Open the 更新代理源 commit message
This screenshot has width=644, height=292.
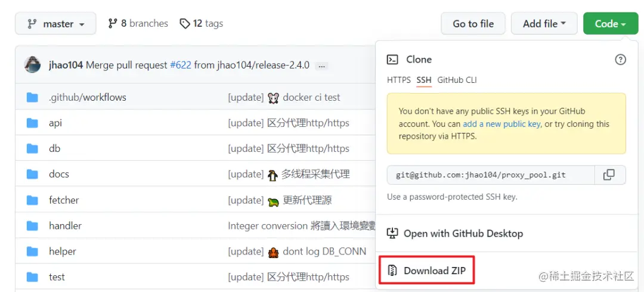pos(280,200)
